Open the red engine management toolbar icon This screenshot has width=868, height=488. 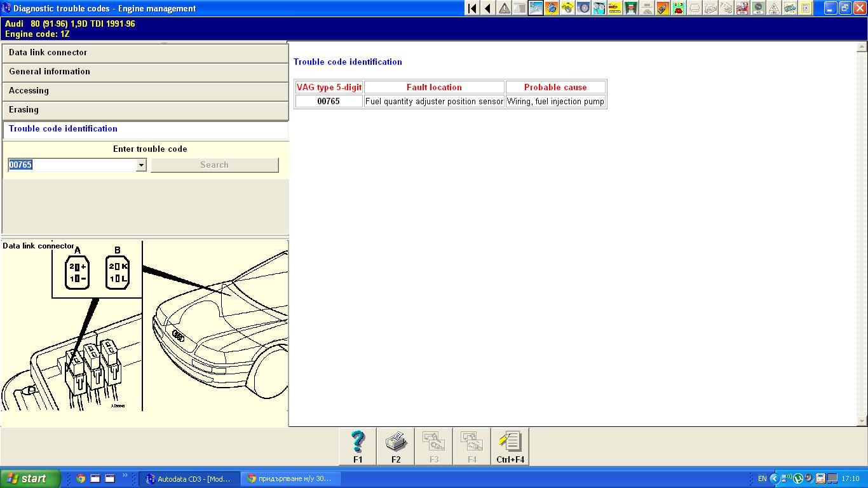coord(742,8)
